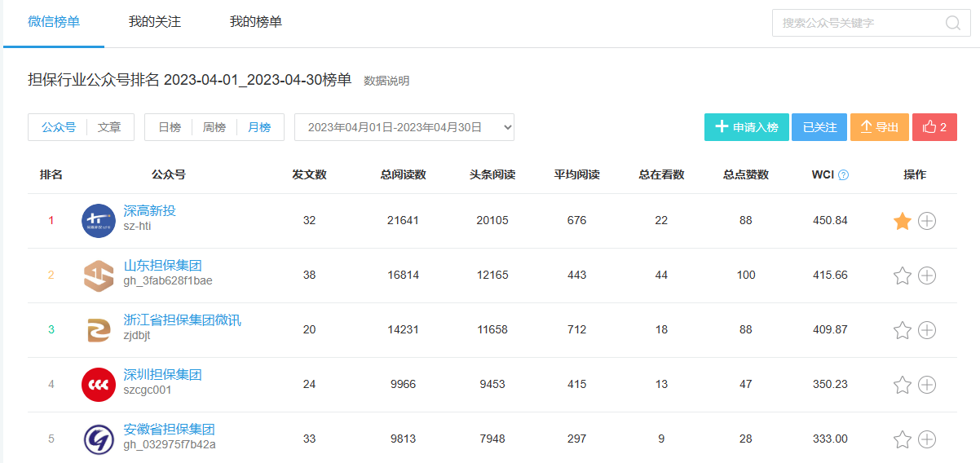Click account ID szcgc001
This screenshot has width=980, height=463.
[x=148, y=390]
